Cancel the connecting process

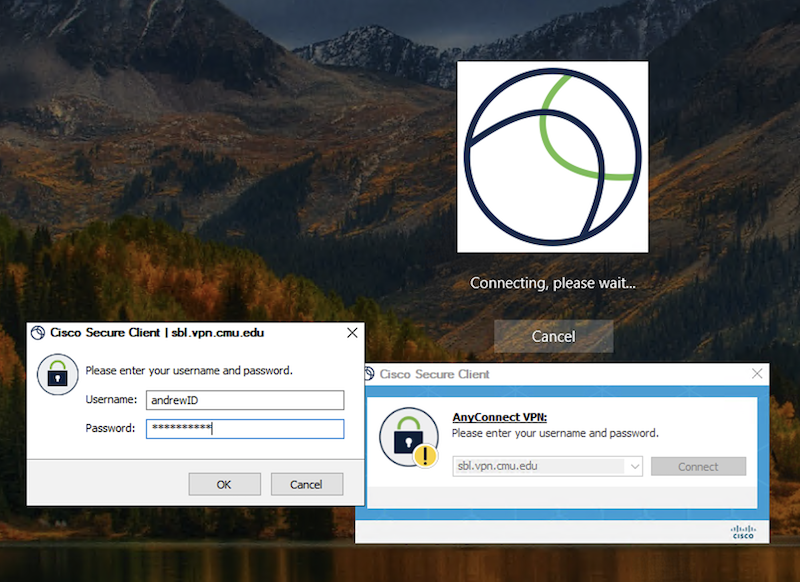[x=553, y=336]
